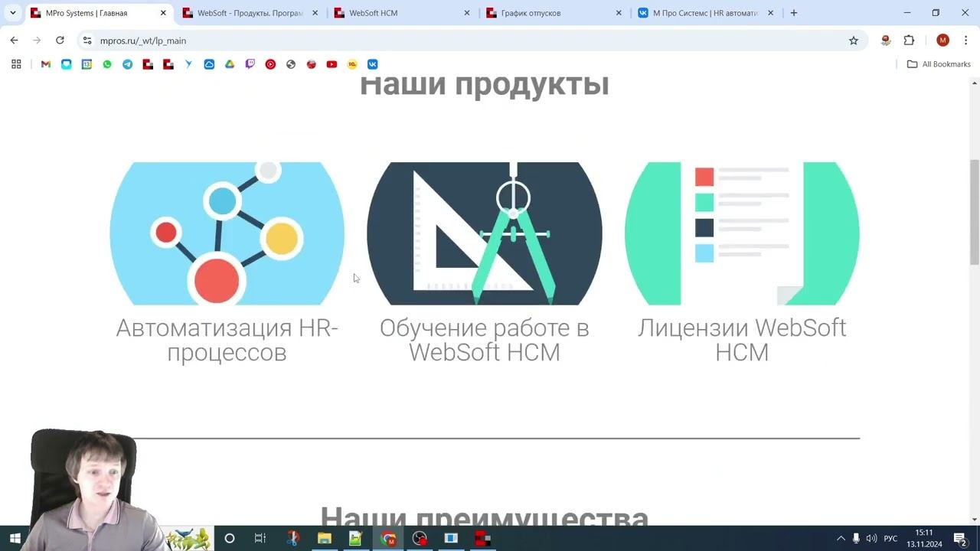Open the Gmail bookmark icon

point(46,64)
